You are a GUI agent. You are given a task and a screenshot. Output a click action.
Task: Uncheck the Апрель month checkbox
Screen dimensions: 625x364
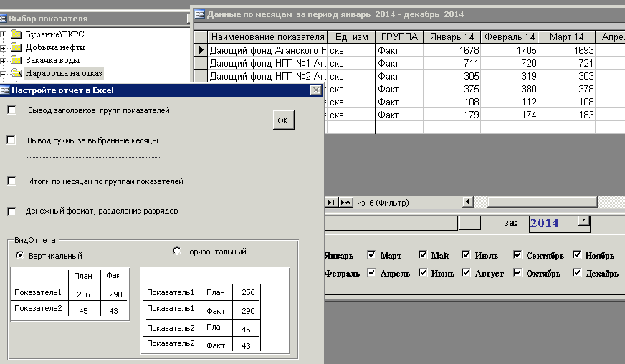click(x=371, y=272)
